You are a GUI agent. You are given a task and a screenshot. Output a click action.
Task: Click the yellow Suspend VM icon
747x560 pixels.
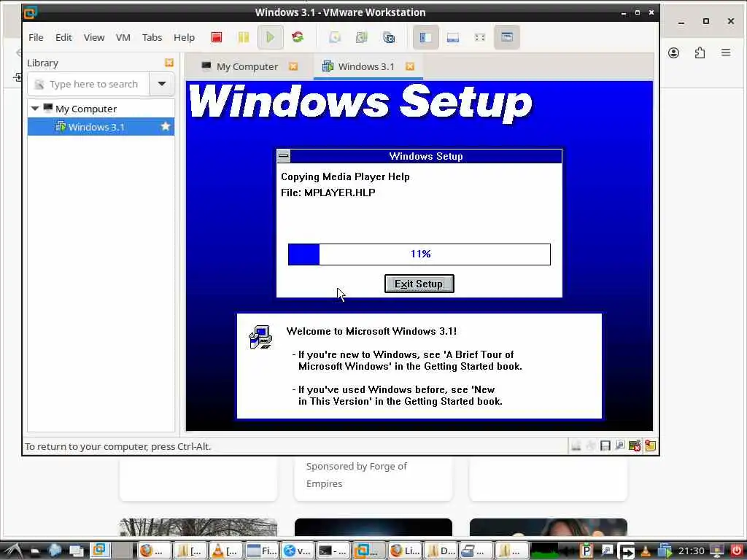244,37
